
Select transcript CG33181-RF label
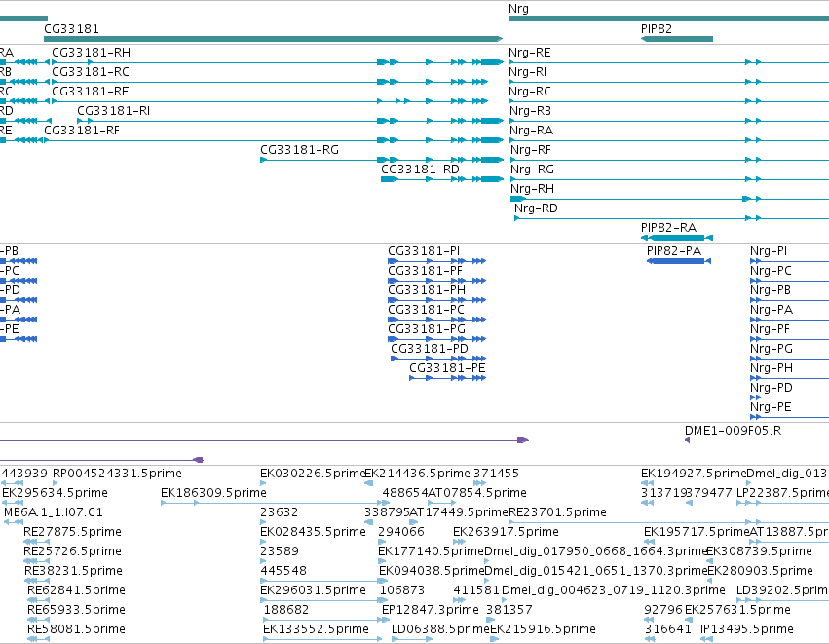82,131
